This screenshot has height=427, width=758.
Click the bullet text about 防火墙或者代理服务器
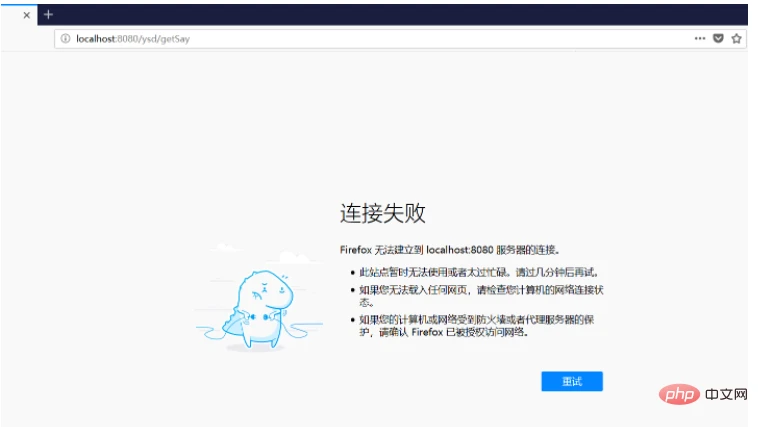(x=476, y=325)
